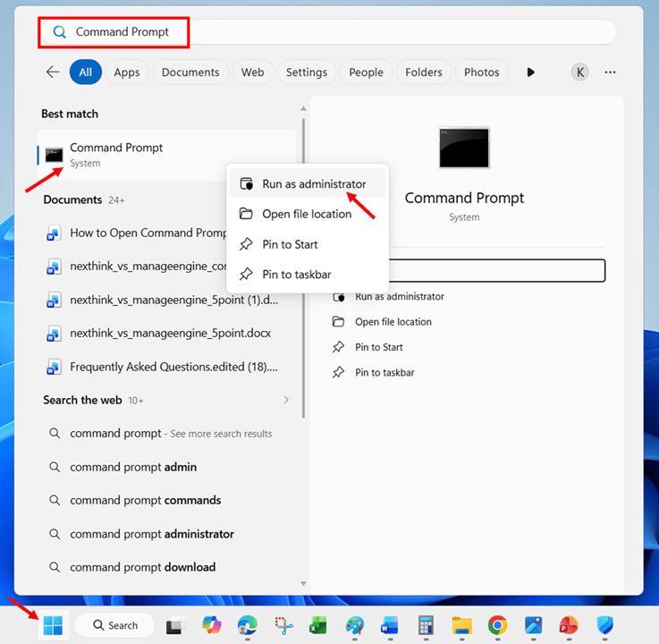Open Excel from the taskbar
Viewport: 659px width, 644px height.
pyautogui.click(x=318, y=624)
